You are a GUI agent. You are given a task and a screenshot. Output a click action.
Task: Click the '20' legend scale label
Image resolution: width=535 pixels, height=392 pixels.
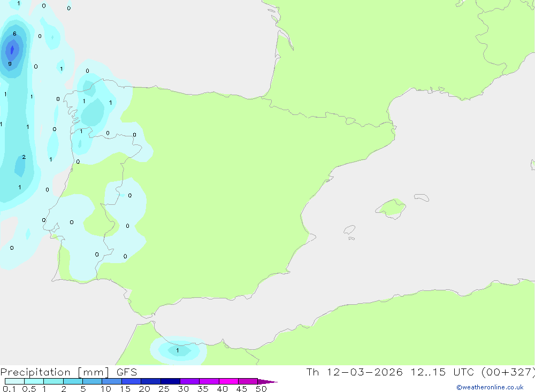click(144, 389)
